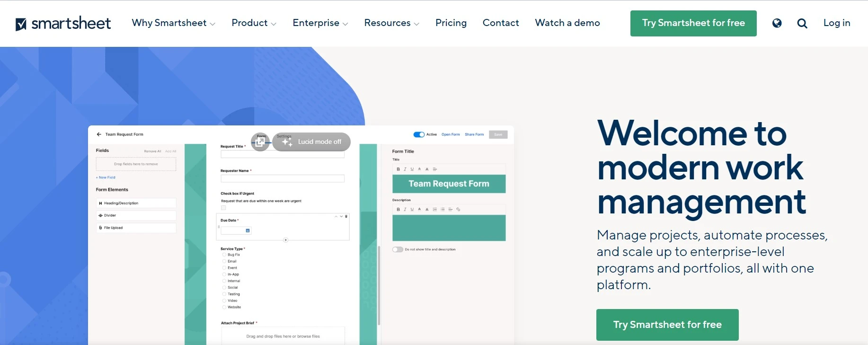Image resolution: width=868 pixels, height=345 pixels.
Task: Open the Due Date calendar picker icon
Action: pos(248,230)
